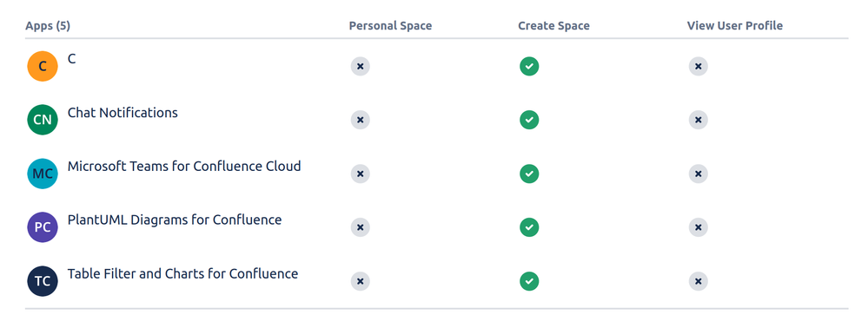The width and height of the screenshot is (868, 328).
Task: Click the purple PC avatar icon
Action: [x=43, y=227]
